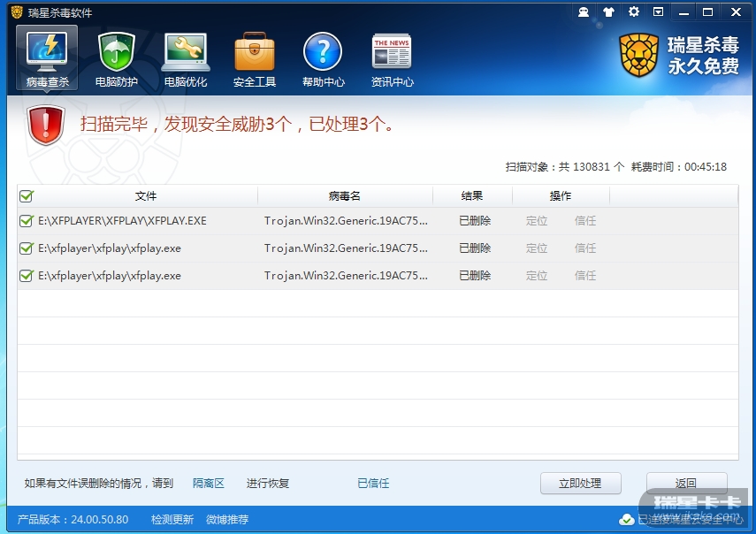Select 已删除 result in the first row
Viewport: 756px width, 534px height.
pos(475,221)
